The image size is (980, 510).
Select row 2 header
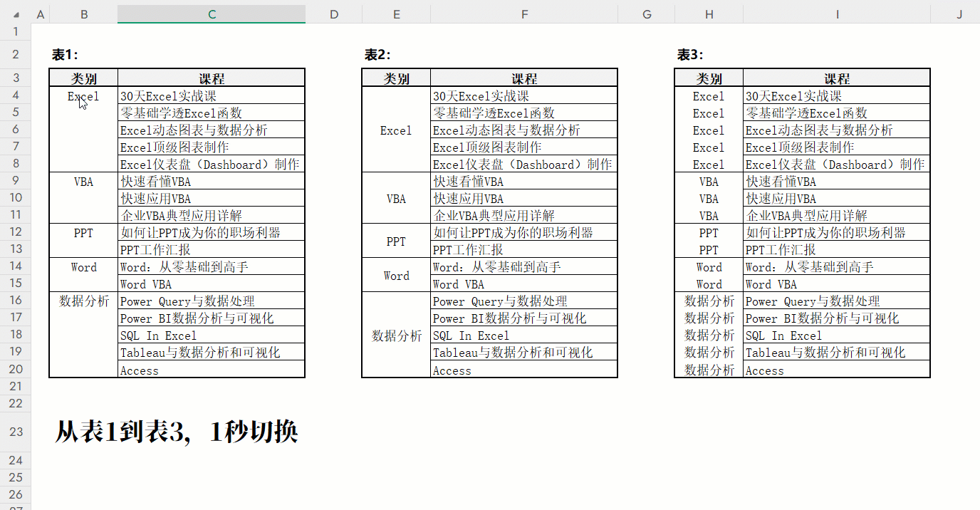pyautogui.click(x=16, y=55)
